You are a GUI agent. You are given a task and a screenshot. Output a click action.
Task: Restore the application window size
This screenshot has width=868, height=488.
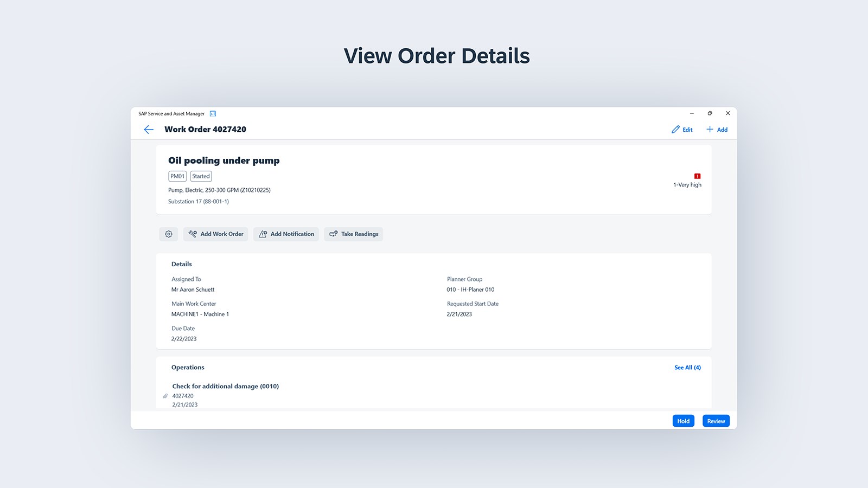tap(710, 113)
